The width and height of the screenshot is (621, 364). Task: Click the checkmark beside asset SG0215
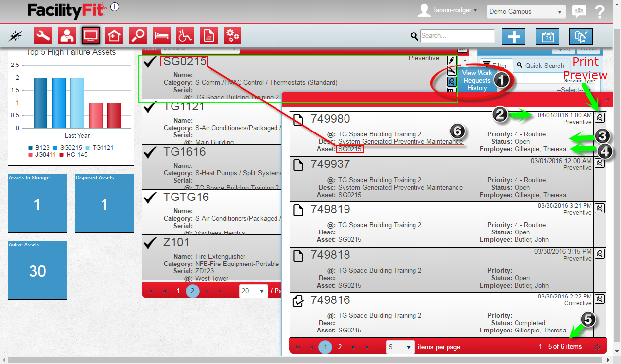click(x=150, y=61)
